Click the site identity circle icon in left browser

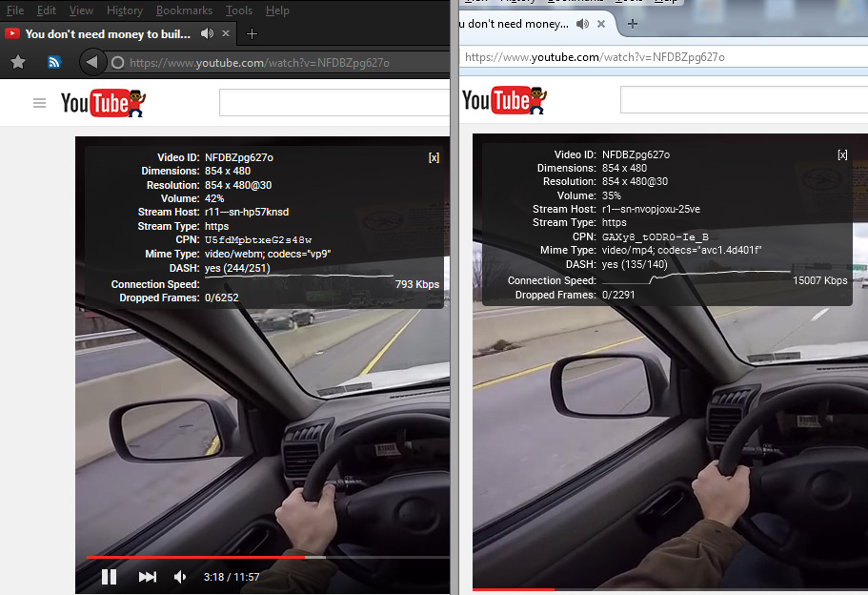[118, 63]
